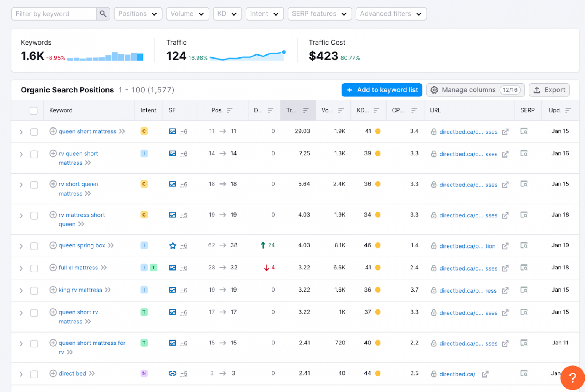Check the box for rv queen short mattress
The height and width of the screenshot is (392, 585).
(x=34, y=154)
